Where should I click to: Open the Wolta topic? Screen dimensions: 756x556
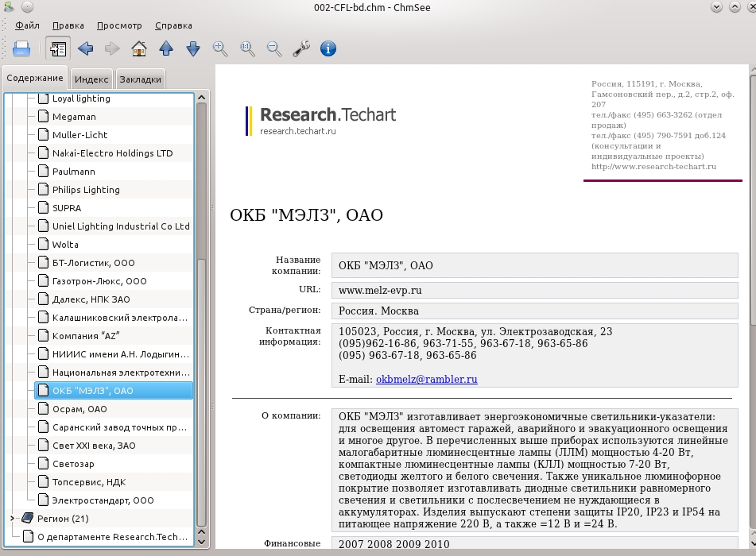(x=65, y=245)
